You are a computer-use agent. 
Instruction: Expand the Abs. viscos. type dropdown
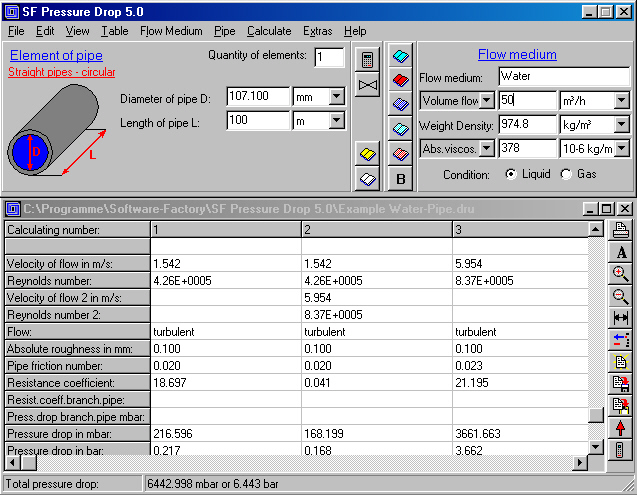(x=486, y=148)
